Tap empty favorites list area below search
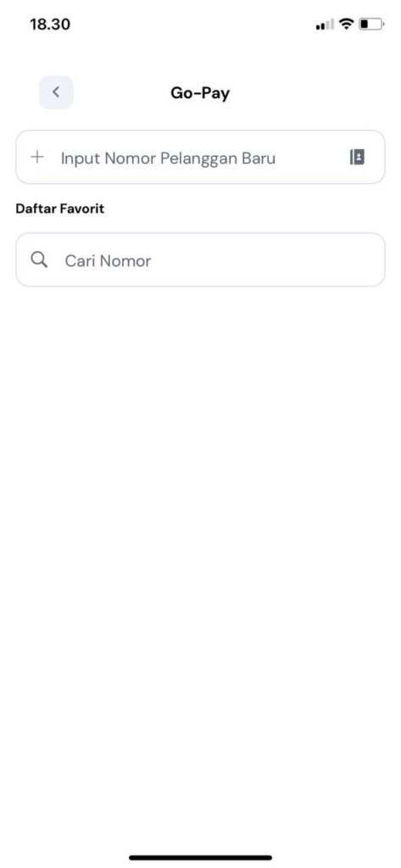This screenshot has height=868, width=401. [x=200, y=554]
